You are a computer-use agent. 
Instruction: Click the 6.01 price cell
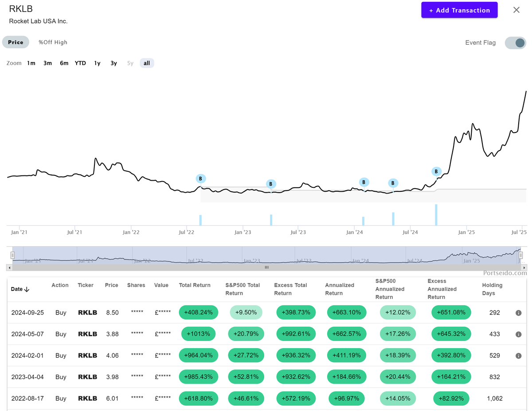(112, 398)
